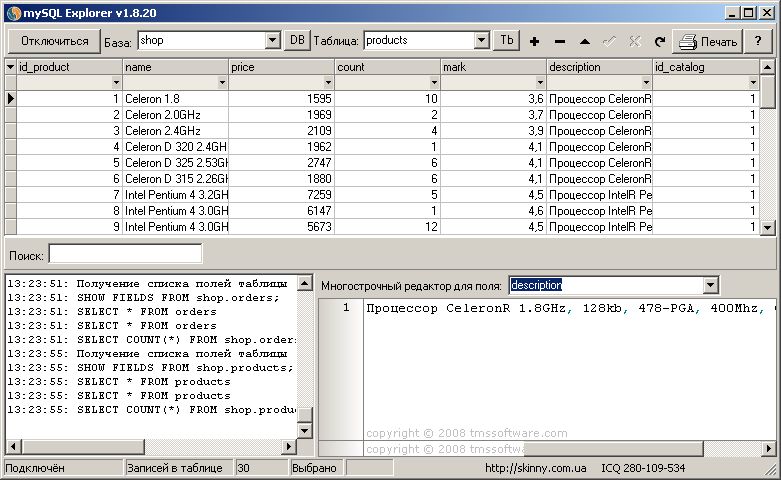
Task: Open the name column filter dropdown
Action: [x=222, y=83]
